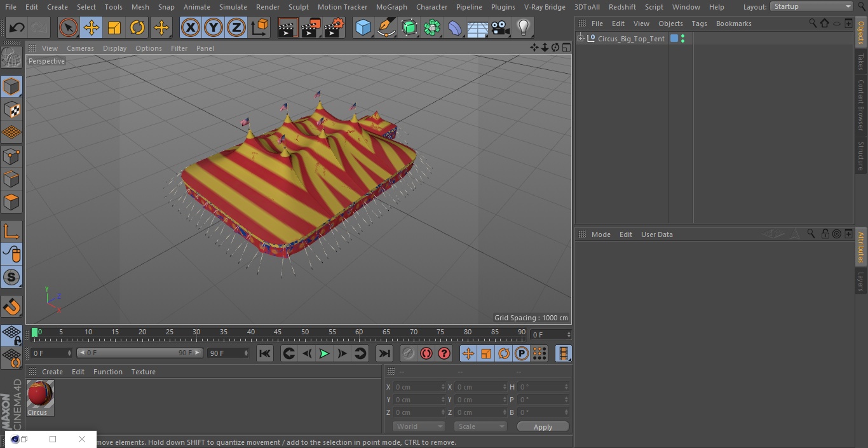Click the timeline range slider bar
Viewport: 868px width, 448px height.
coord(140,353)
